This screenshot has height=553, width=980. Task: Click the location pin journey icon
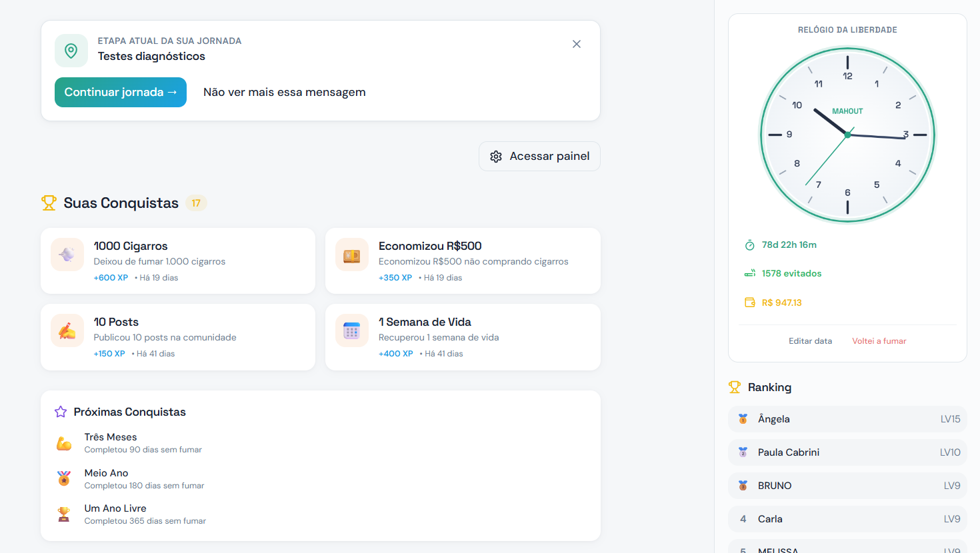point(71,51)
